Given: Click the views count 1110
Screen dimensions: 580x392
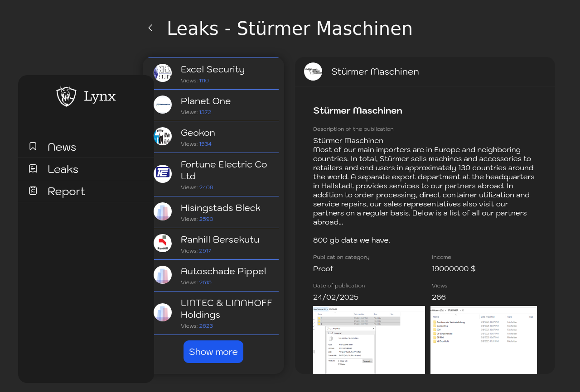Looking at the screenshot, I should [204, 81].
